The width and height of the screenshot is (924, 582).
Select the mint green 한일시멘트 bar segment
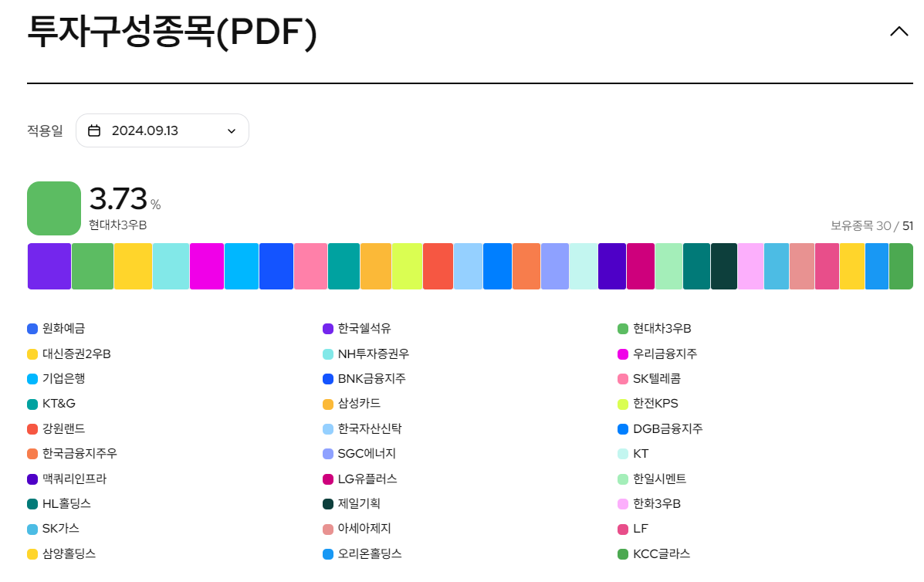pyautogui.click(x=668, y=266)
